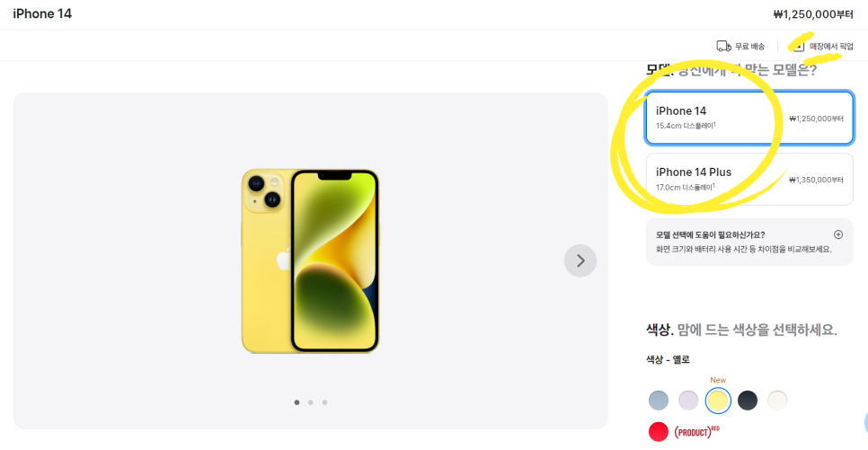Choose the blue color swatch
Screen dimensions: 868x450
click(659, 401)
